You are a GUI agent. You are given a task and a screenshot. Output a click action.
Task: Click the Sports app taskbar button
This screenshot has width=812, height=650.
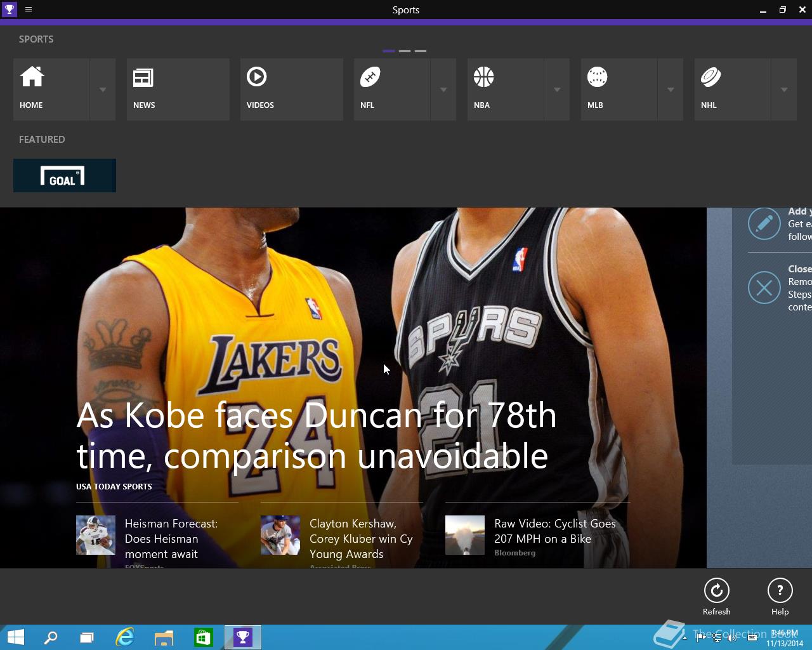pos(243,637)
